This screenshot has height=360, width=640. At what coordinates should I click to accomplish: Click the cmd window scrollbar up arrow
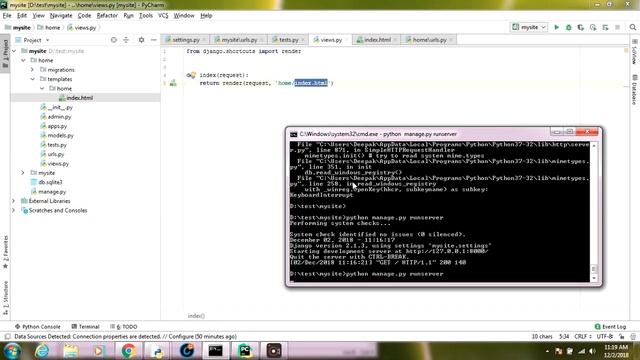coord(594,146)
